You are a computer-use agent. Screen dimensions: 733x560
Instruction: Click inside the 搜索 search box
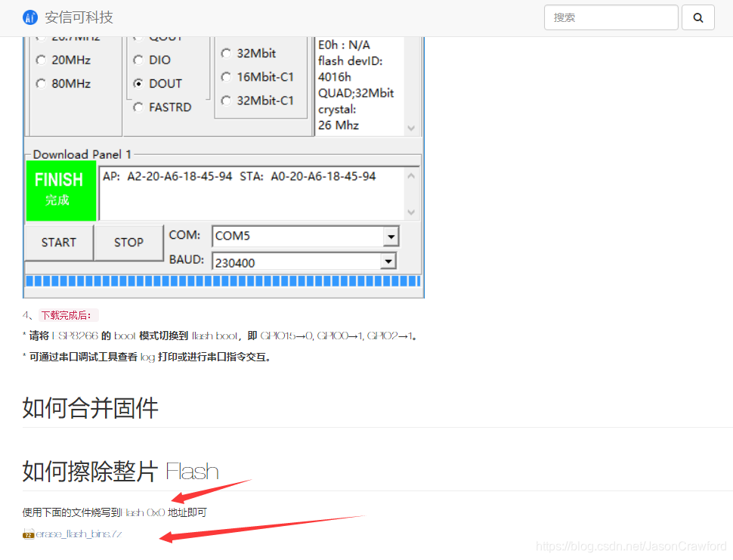(611, 18)
